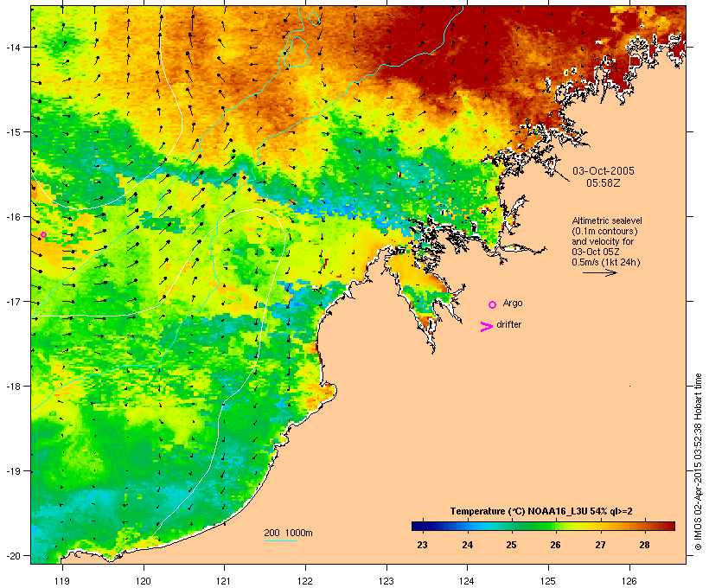Click the 119 longitude axis label
The height and width of the screenshot is (588, 709).
(62, 581)
